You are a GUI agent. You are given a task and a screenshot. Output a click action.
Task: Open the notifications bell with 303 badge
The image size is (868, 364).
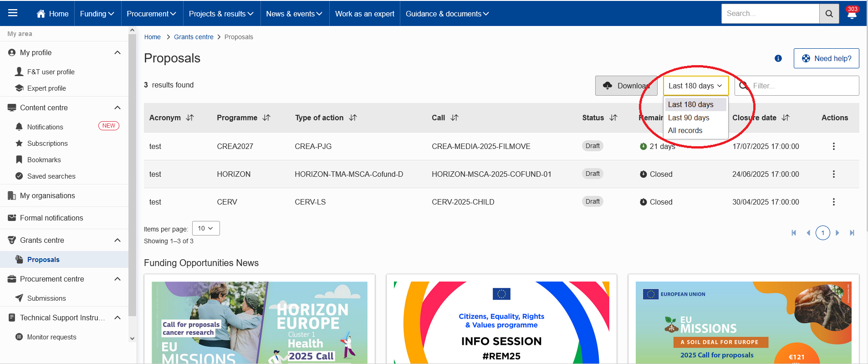[x=852, y=13]
